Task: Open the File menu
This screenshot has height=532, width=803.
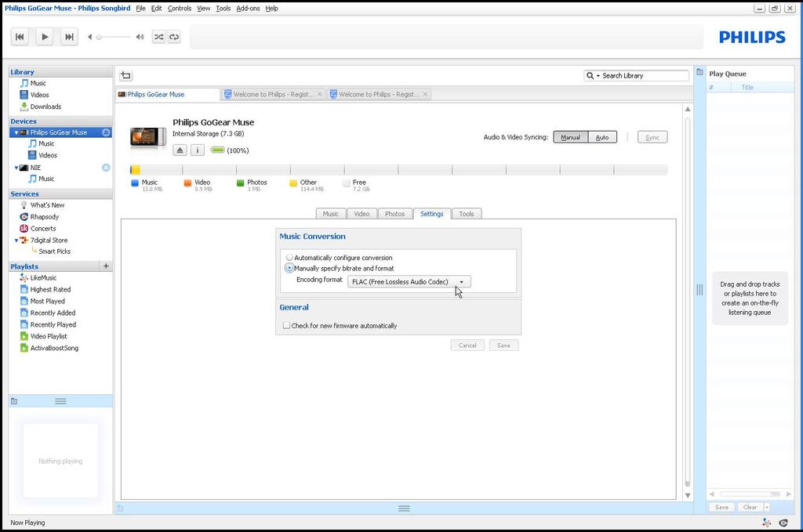Action: [141, 8]
